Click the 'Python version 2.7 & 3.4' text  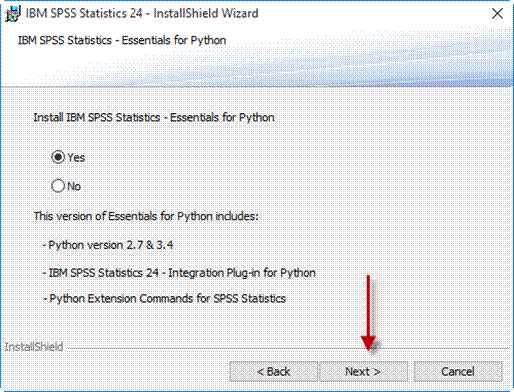tap(108, 245)
